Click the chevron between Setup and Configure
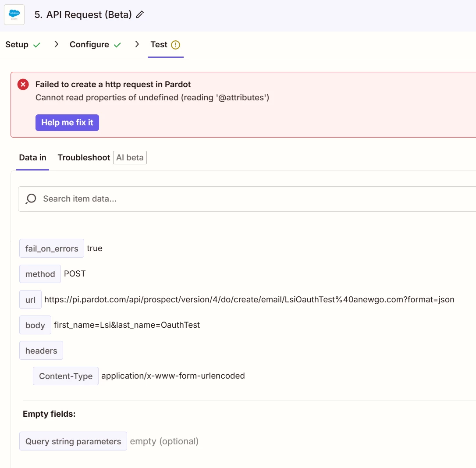Image resolution: width=476 pixels, height=468 pixels. [x=56, y=44]
